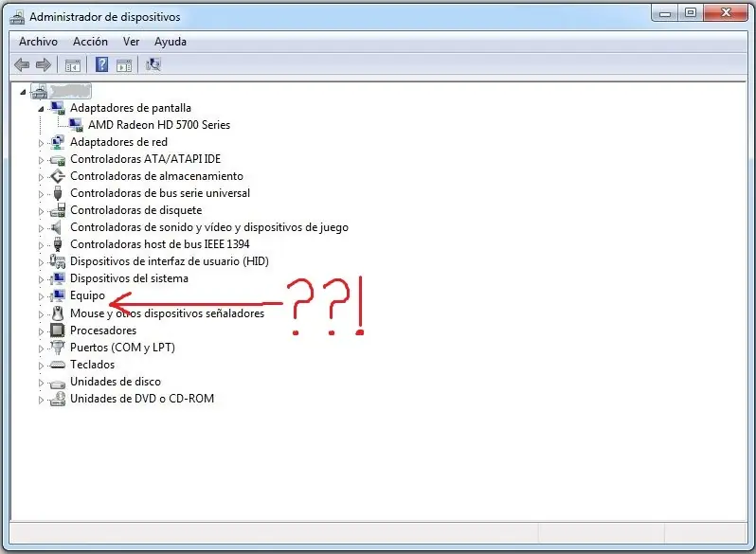Open the Ayuda menu
The width and height of the screenshot is (756, 554).
tap(171, 42)
